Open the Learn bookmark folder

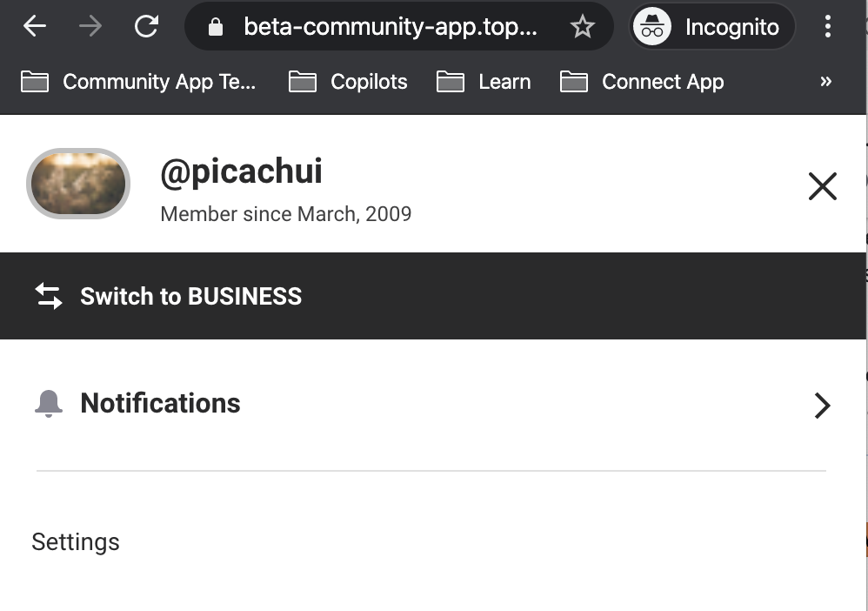point(484,82)
